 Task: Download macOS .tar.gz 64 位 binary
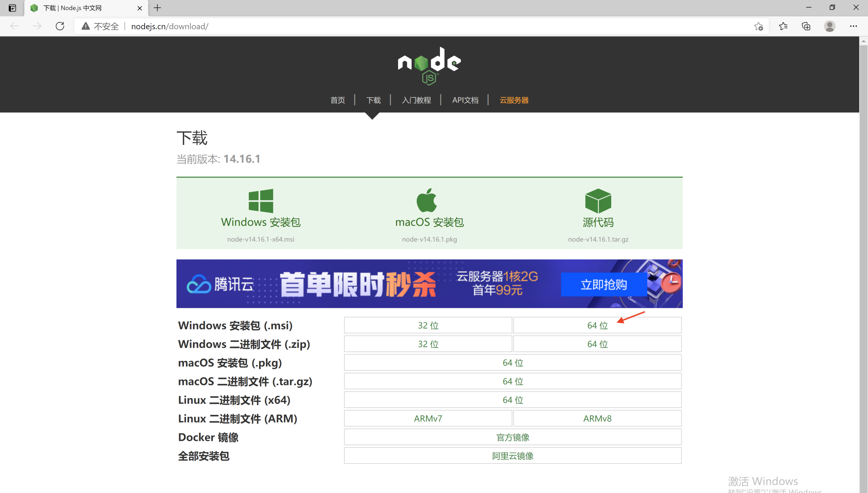click(513, 381)
